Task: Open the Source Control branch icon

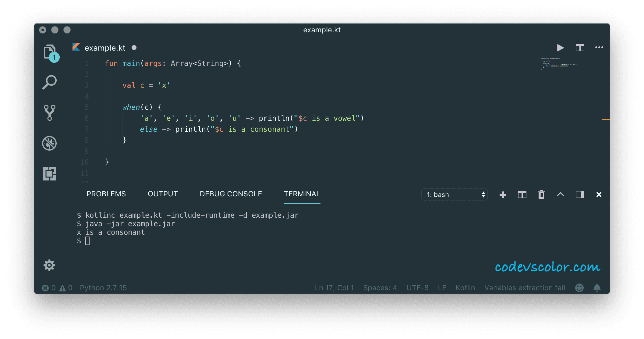Action: click(49, 113)
